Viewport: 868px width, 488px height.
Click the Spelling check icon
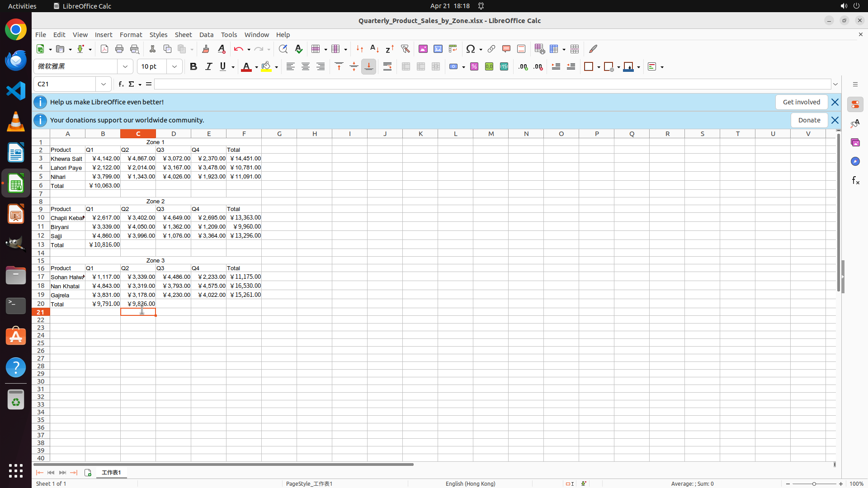tap(298, 49)
